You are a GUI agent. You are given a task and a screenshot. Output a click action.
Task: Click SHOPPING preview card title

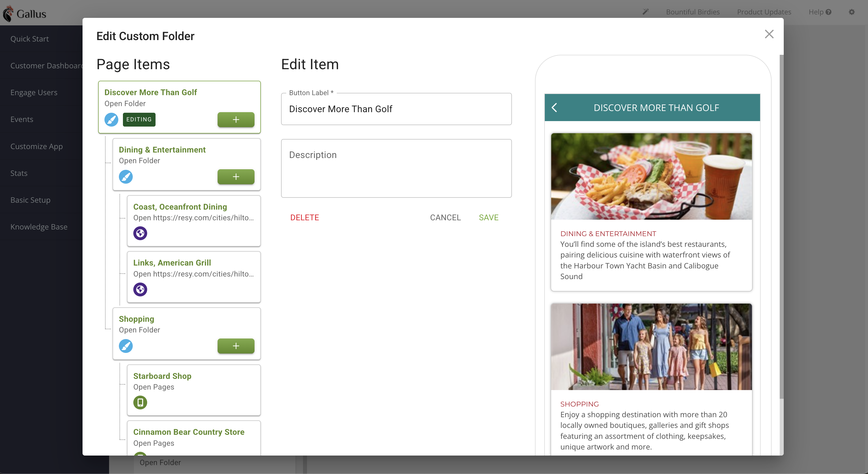click(579, 404)
